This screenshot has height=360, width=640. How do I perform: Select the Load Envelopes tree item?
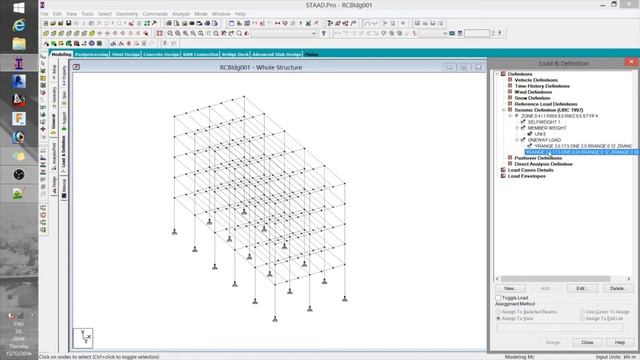click(x=527, y=176)
